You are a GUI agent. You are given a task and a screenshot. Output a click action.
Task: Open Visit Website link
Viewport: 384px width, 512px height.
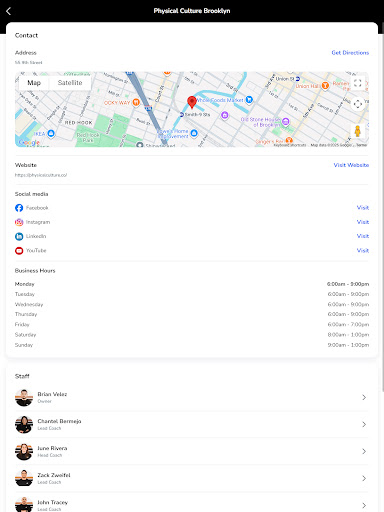point(351,165)
